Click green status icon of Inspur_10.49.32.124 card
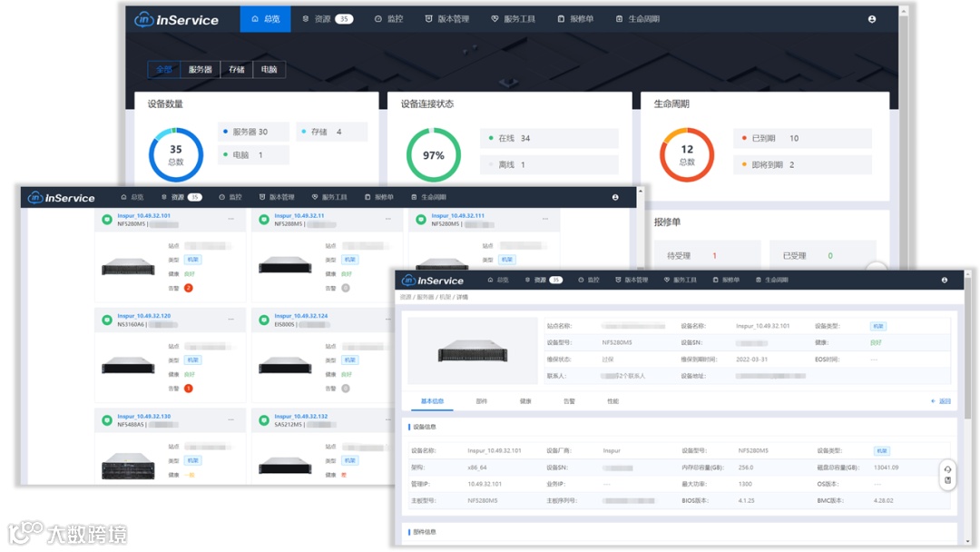 (x=264, y=320)
